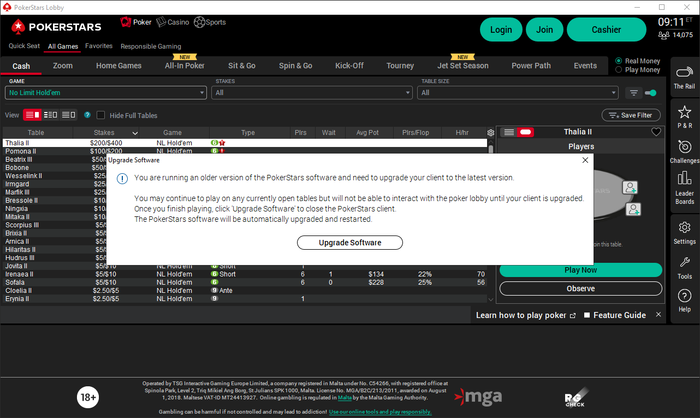
Task: Switch to the Sports section
Action: (210, 22)
